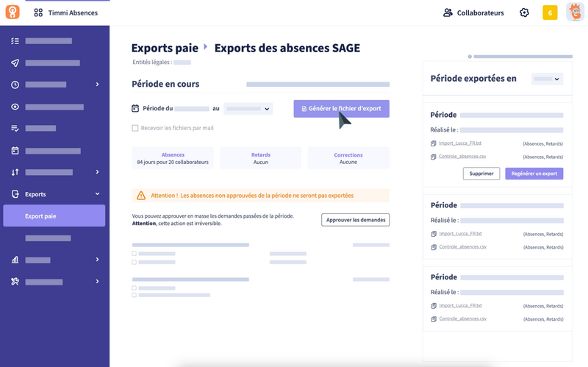This screenshot has height=367, width=588.
Task: Click the up-down arrows icon in the sidebar
Action: tap(15, 172)
